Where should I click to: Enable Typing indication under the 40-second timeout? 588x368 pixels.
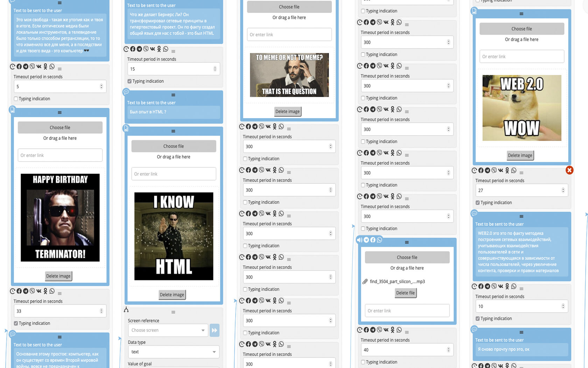[x=363, y=362]
